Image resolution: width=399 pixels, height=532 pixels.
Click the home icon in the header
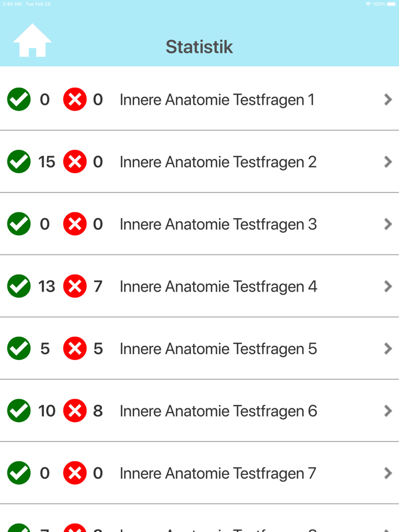[32, 40]
